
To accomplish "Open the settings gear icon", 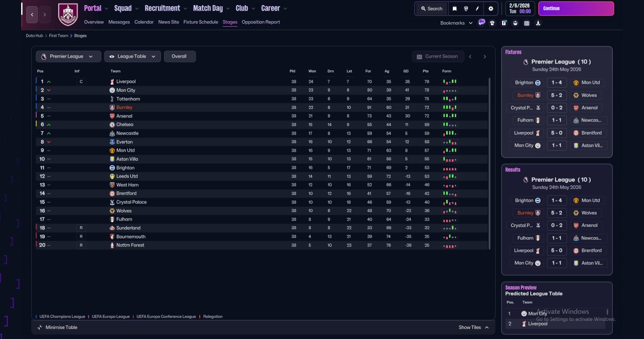I will pyautogui.click(x=491, y=9).
